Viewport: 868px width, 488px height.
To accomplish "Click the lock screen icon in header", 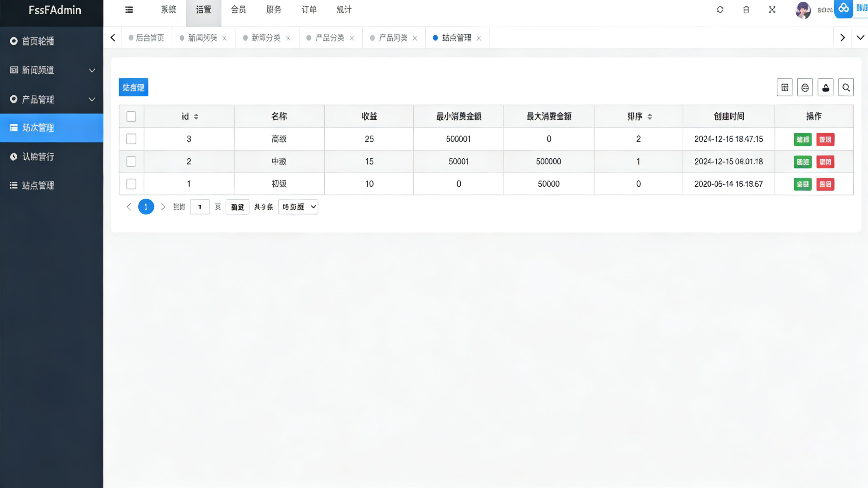I will click(746, 10).
